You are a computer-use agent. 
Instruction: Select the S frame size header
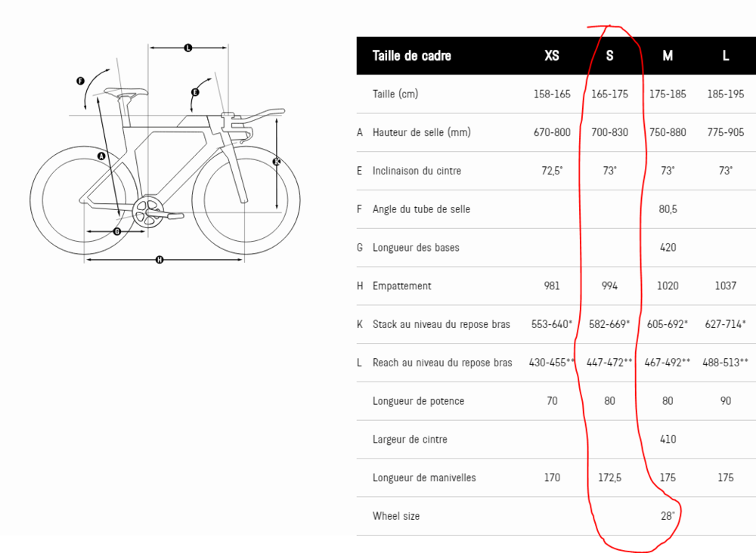pos(610,56)
